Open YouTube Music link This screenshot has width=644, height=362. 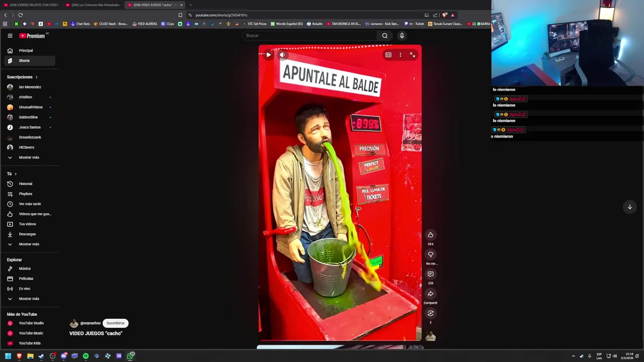pyautogui.click(x=30, y=333)
